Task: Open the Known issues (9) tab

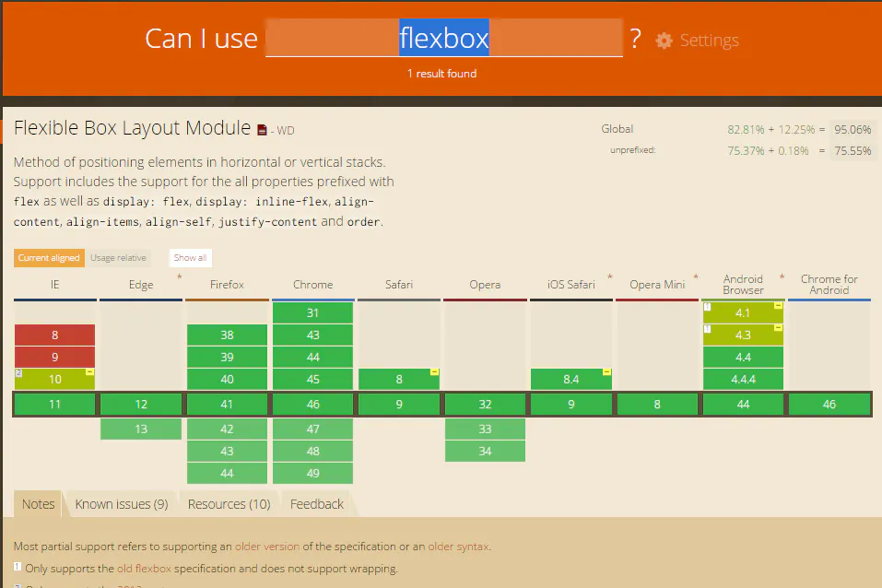Action: point(122,504)
